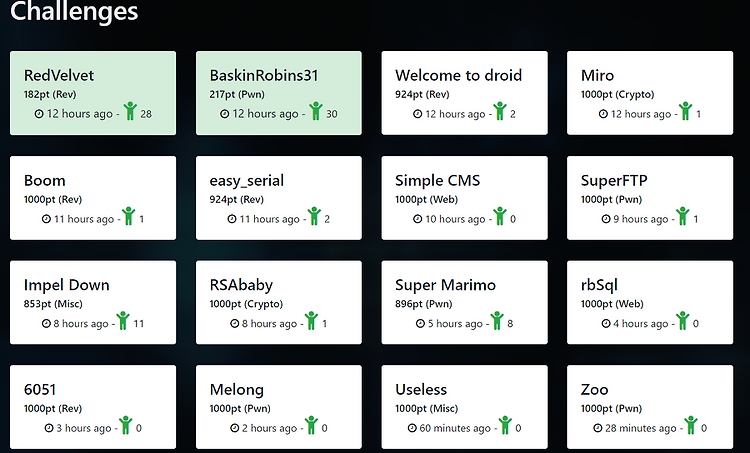
Task: Click the '1000pt (Crypto)' text under Miro
Action: click(618, 95)
